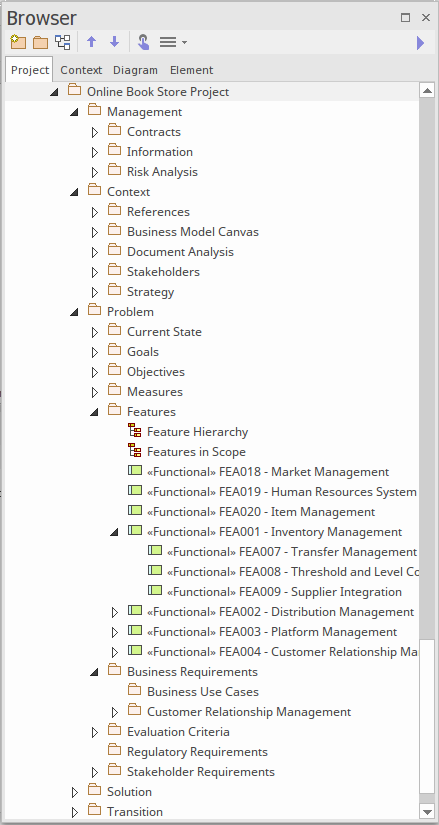The width and height of the screenshot is (439, 825).
Task: Switch to the Project tab
Action: point(29,70)
